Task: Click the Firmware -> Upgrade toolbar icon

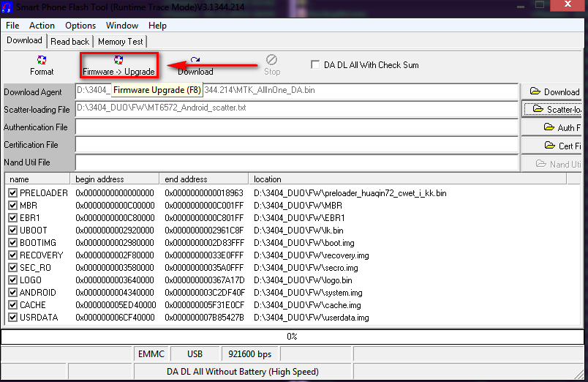Action: tap(118, 60)
